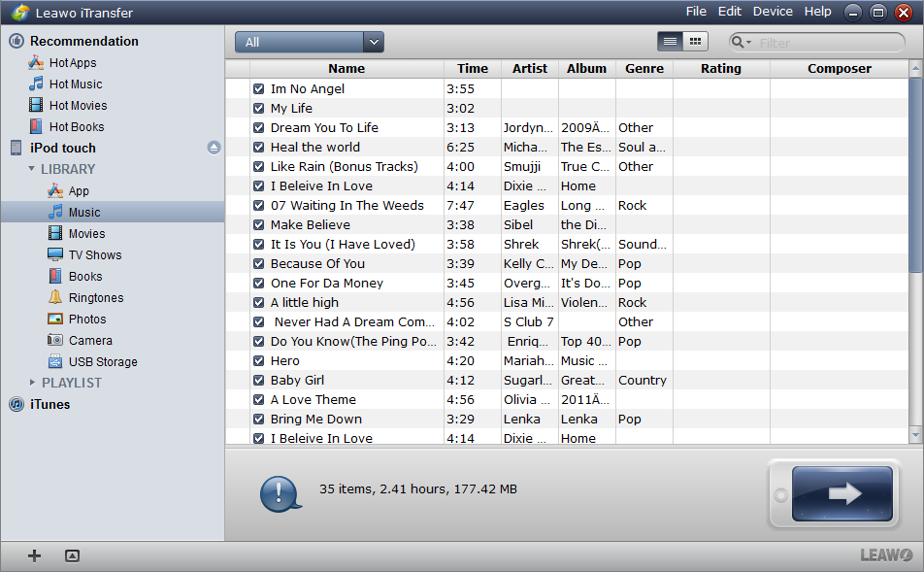Viewport: 924px width, 572px height.
Task: Click the blue info exclamation icon
Action: point(280,493)
